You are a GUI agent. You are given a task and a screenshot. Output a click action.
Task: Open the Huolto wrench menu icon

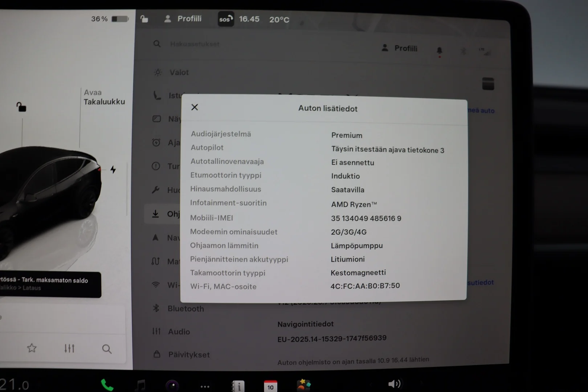click(x=156, y=190)
